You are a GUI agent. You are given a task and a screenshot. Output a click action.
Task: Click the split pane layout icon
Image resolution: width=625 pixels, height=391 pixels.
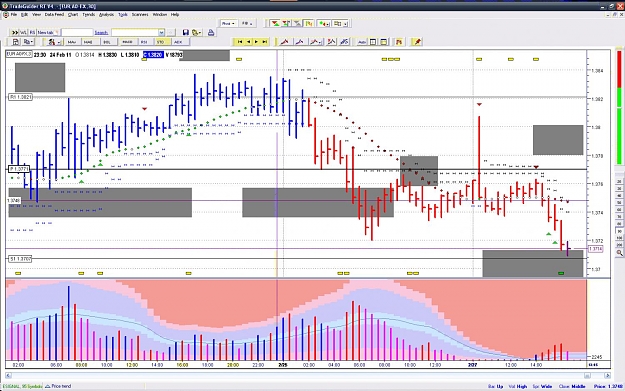tap(383, 41)
